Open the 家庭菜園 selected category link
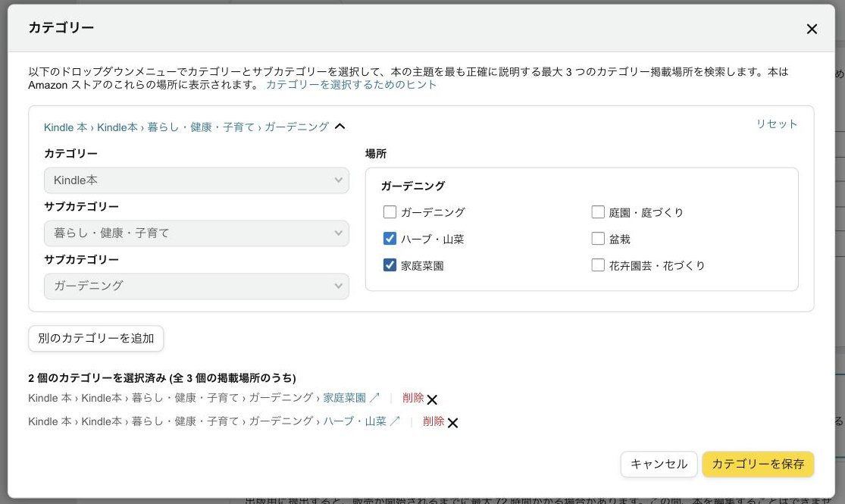 (x=351, y=398)
